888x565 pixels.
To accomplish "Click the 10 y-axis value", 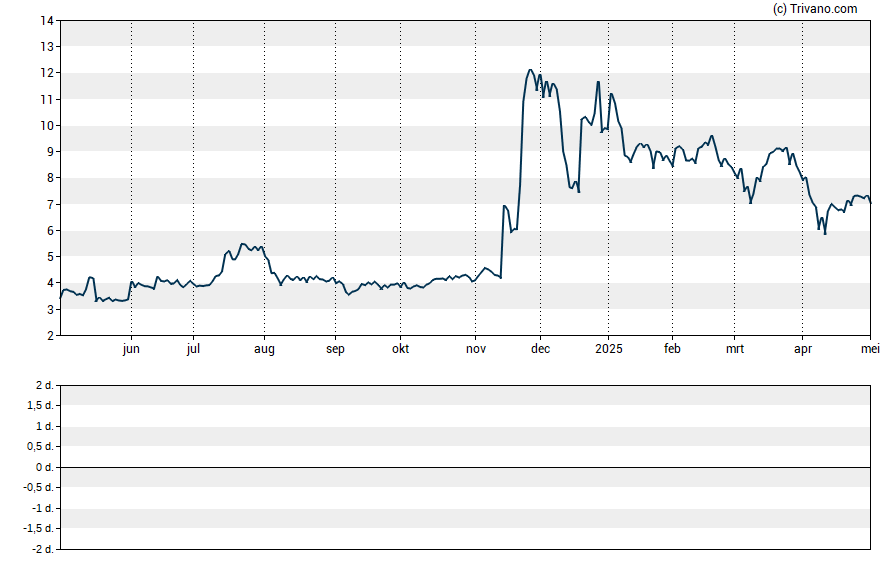I will [47, 126].
